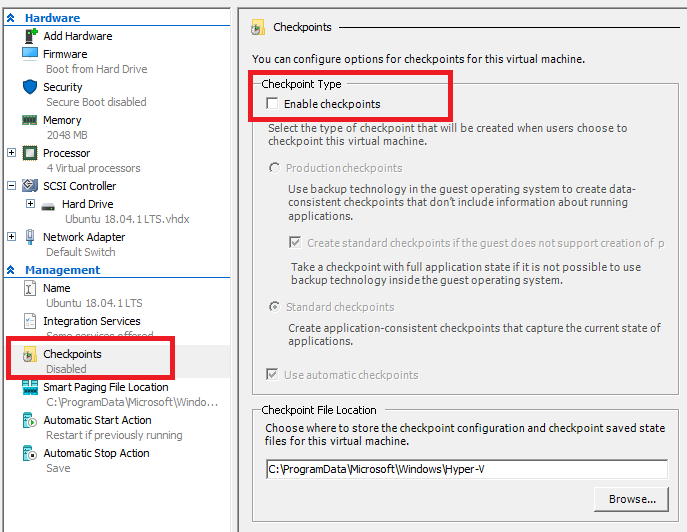
Task: Toggle Use automatic checkpoints checkbox
Action: 272,375
